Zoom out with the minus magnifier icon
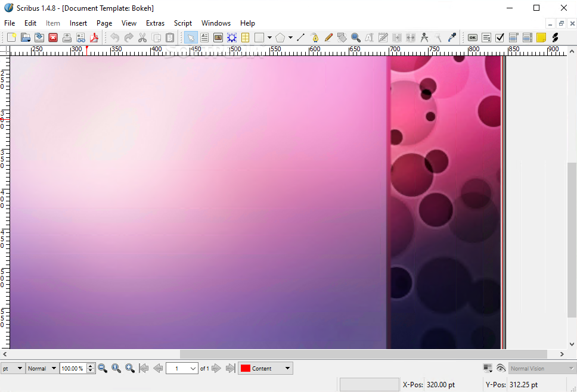The image size is (577, 392). pyautogui.click(x=103, y=368)
